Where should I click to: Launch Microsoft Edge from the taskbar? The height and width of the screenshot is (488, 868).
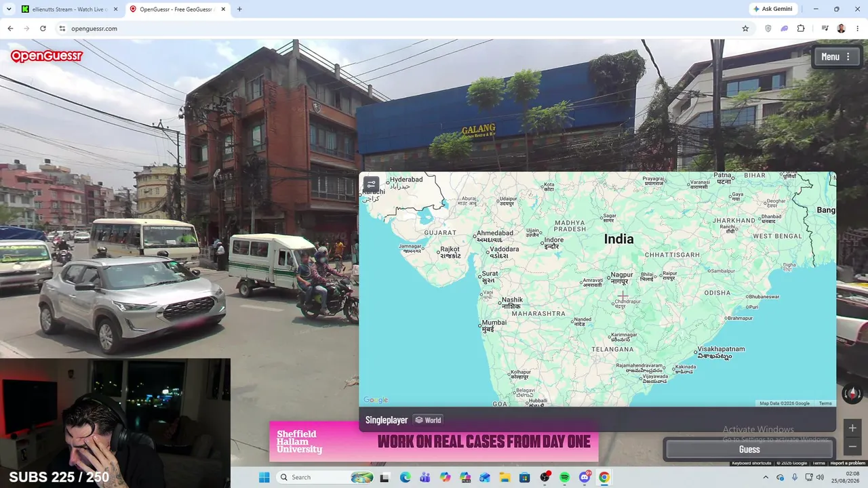tap(405, 477)
